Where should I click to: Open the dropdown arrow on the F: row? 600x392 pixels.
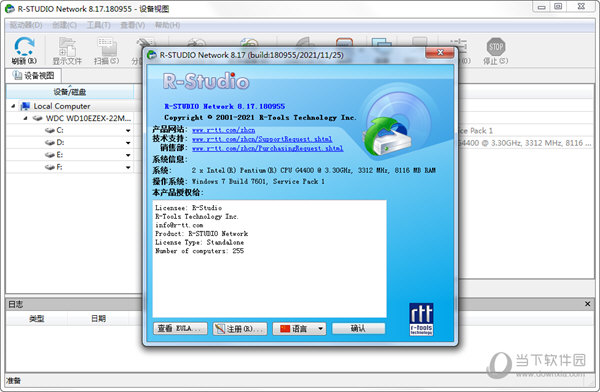click(128, 168)
